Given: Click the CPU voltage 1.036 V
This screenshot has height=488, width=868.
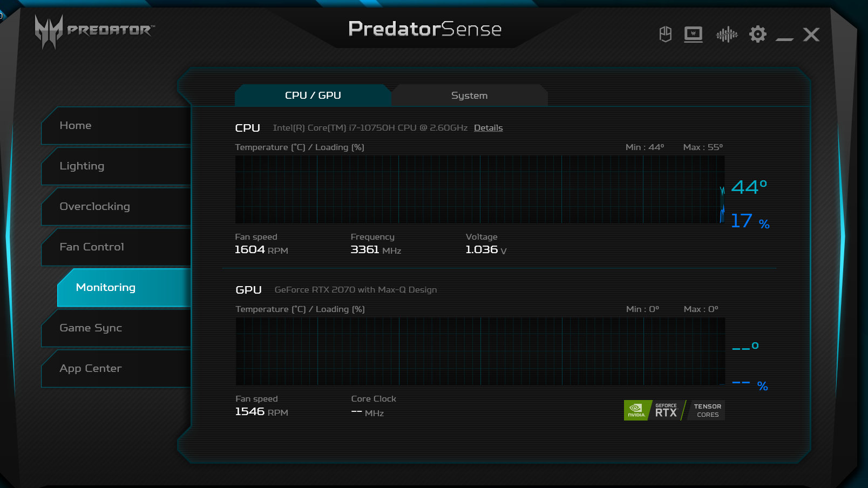Looking at the screenshot, I should coord(486,249).
